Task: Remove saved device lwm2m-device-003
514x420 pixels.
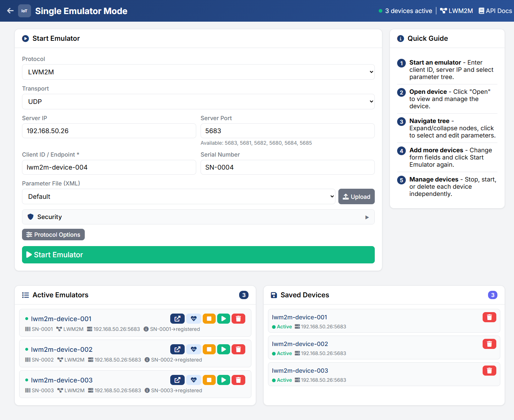Action: (489, 371)
